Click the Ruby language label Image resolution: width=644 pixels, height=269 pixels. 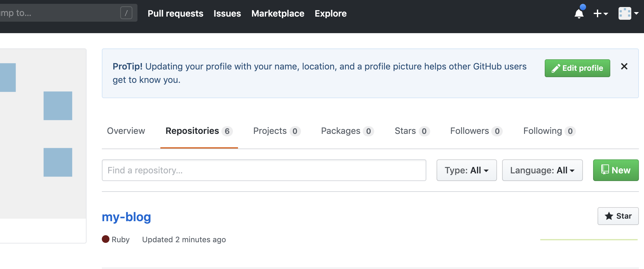[x=121, y=240]
